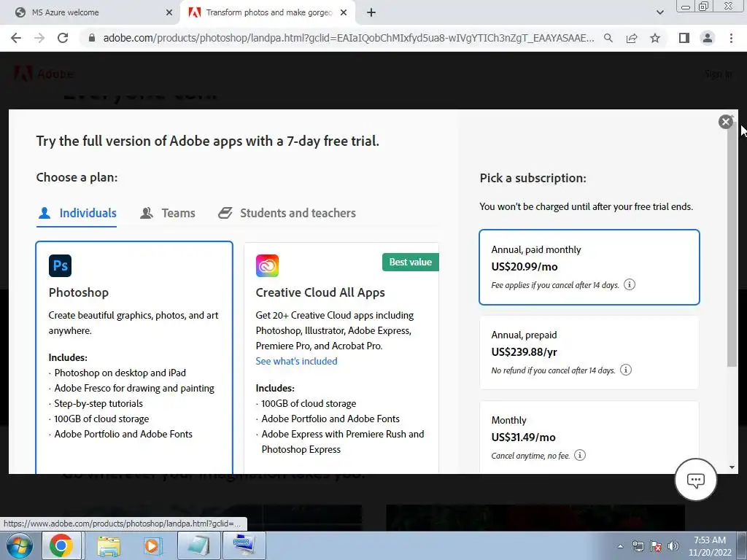747x560 pixels.
Task: Switch to the MS Azure welcome tab
Action: point(90,13)
